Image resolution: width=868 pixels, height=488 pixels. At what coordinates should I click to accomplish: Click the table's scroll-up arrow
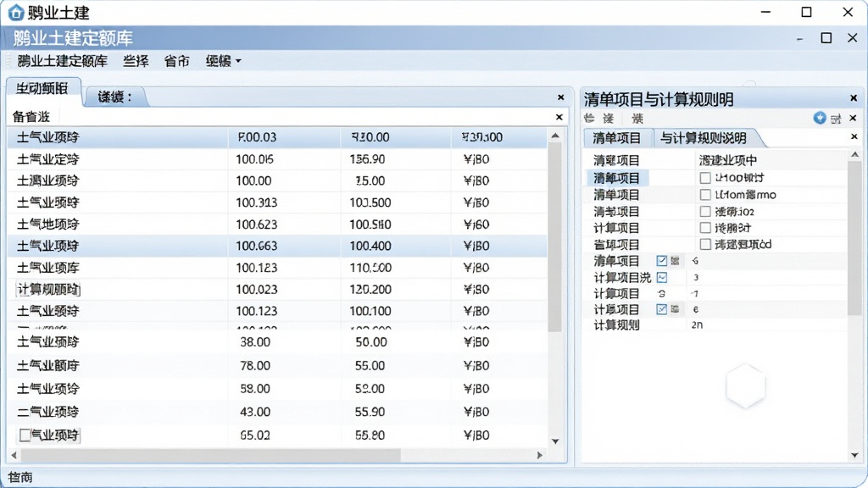(555, 136)
